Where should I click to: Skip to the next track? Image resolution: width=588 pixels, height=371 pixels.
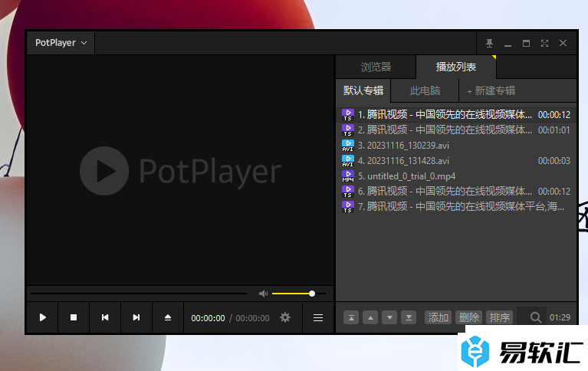click(x=136, y=318)
